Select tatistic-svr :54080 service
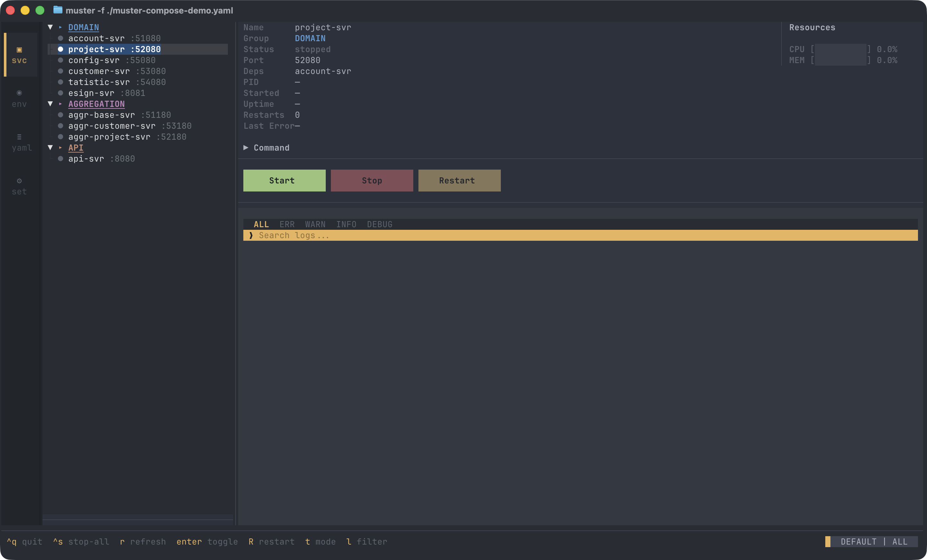927x560 pixels. pos(117,82)
